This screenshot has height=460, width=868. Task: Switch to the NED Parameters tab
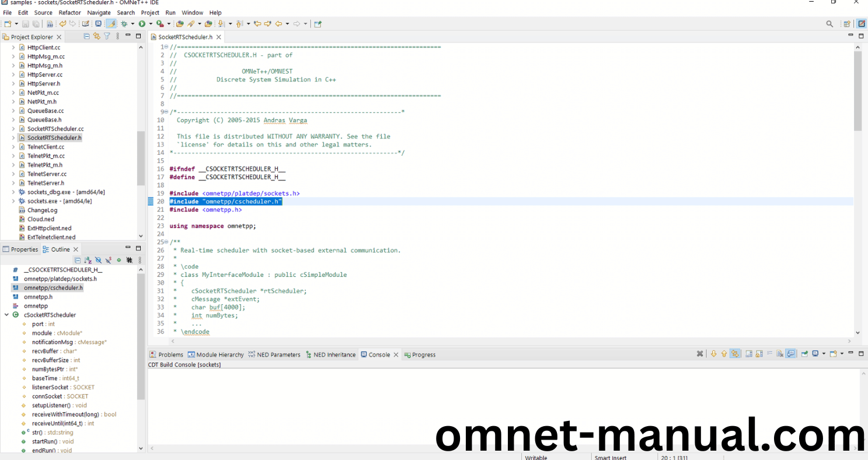(274, 354)
